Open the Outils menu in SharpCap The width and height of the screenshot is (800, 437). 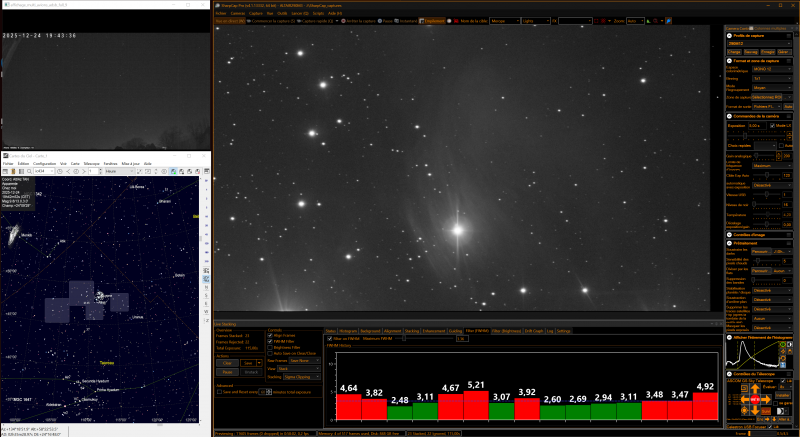pos(282,13)
